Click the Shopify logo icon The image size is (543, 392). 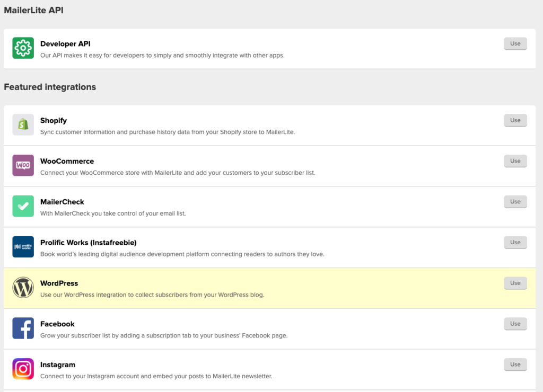23,124
